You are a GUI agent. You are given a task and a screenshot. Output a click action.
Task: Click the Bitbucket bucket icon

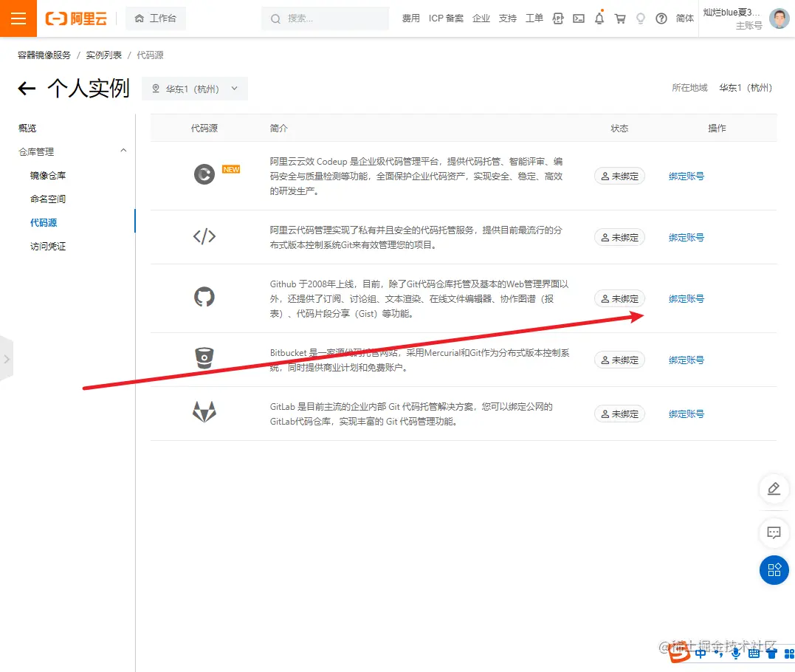(x=204, y=357)
